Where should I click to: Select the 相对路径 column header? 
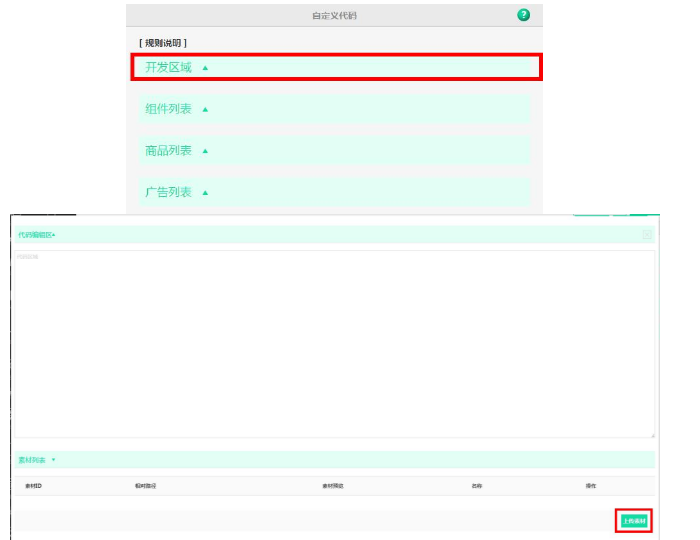[x=146, y=486]
